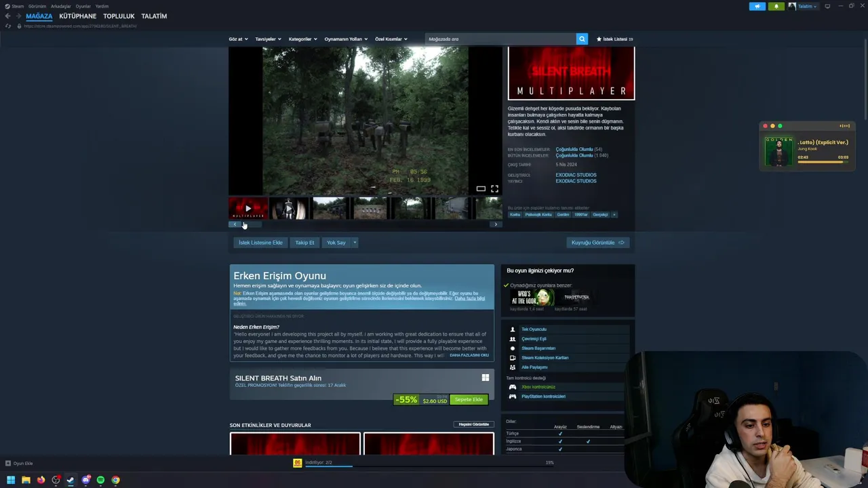
Task: Click the Who's at the Door game thumbnail
Action: point(532,298)
